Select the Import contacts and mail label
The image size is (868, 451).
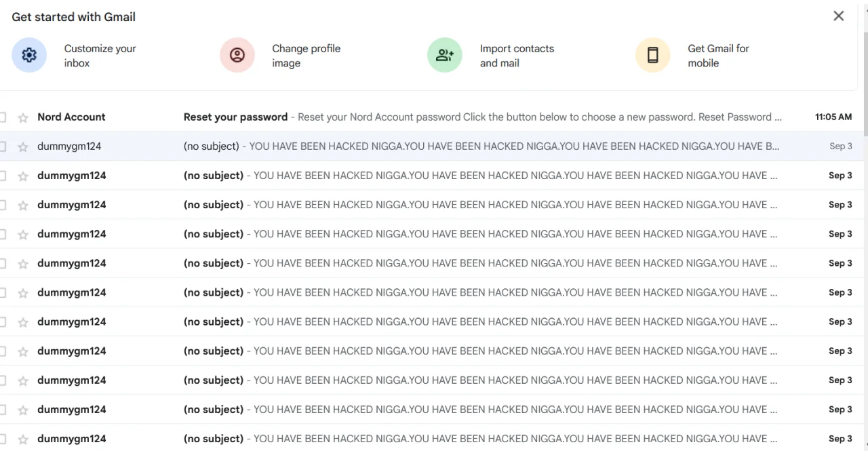[517, 56]
